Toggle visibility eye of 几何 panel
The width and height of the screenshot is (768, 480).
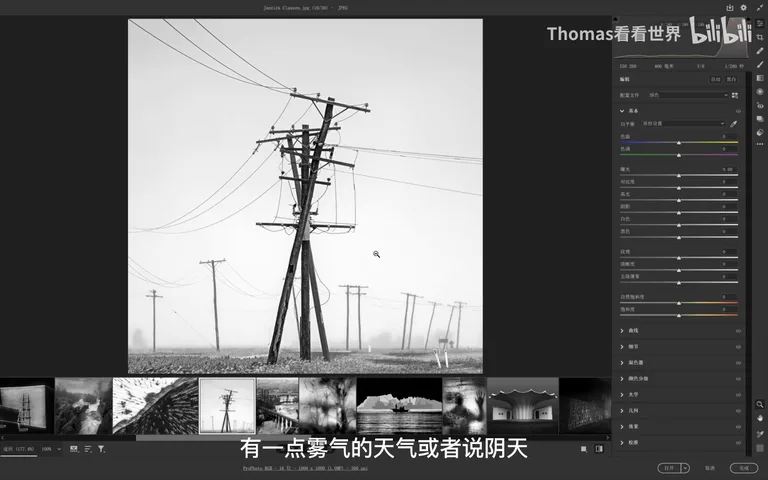(x=738, y=411)
